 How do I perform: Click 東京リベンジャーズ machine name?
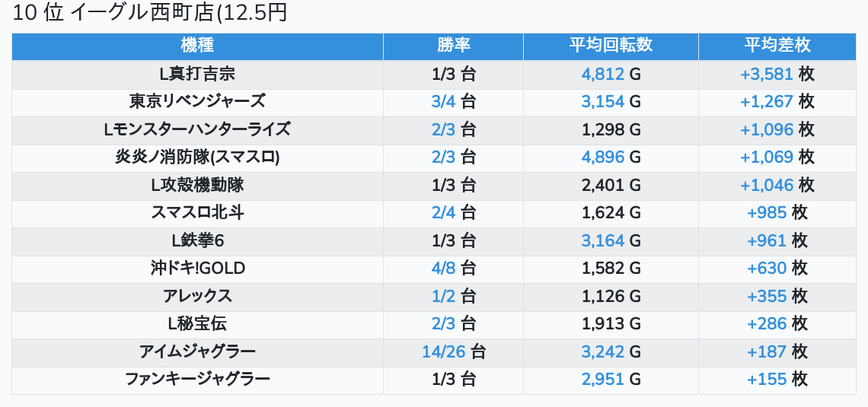tap(197, 102)
